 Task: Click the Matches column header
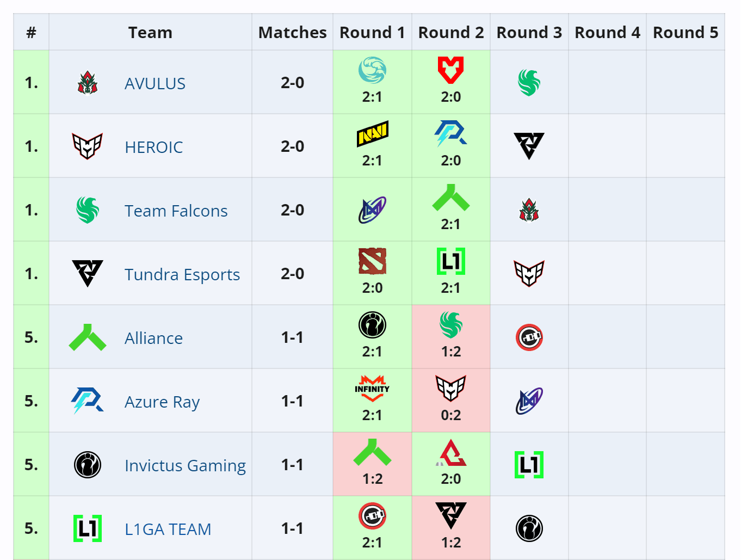[292, 33]
